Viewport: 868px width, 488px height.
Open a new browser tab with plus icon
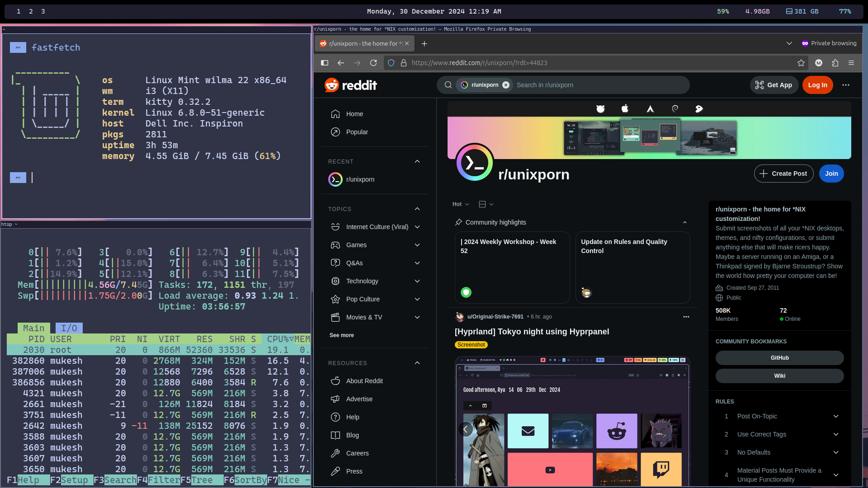pos(424,43)
